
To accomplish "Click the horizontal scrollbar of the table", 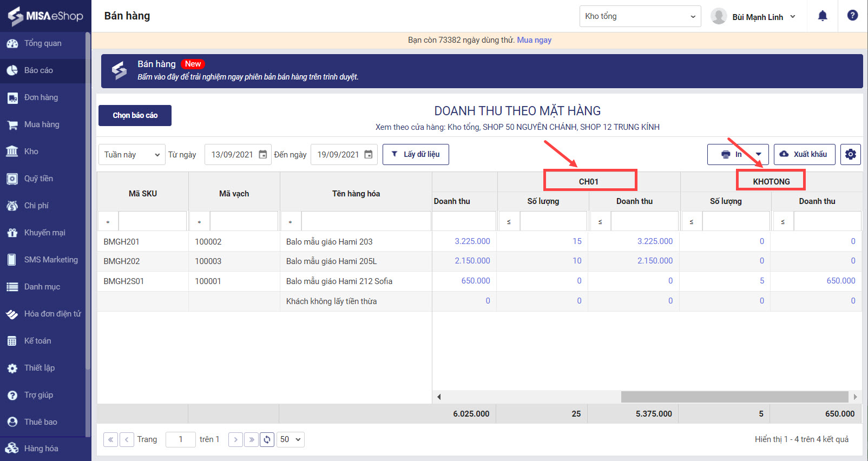I will pos(734,397).
